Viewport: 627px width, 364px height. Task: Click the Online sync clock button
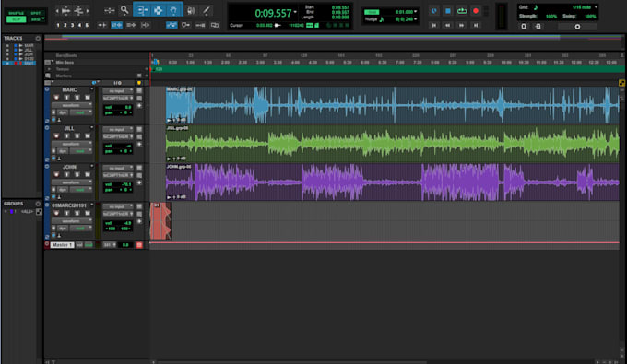coord(434,11)
